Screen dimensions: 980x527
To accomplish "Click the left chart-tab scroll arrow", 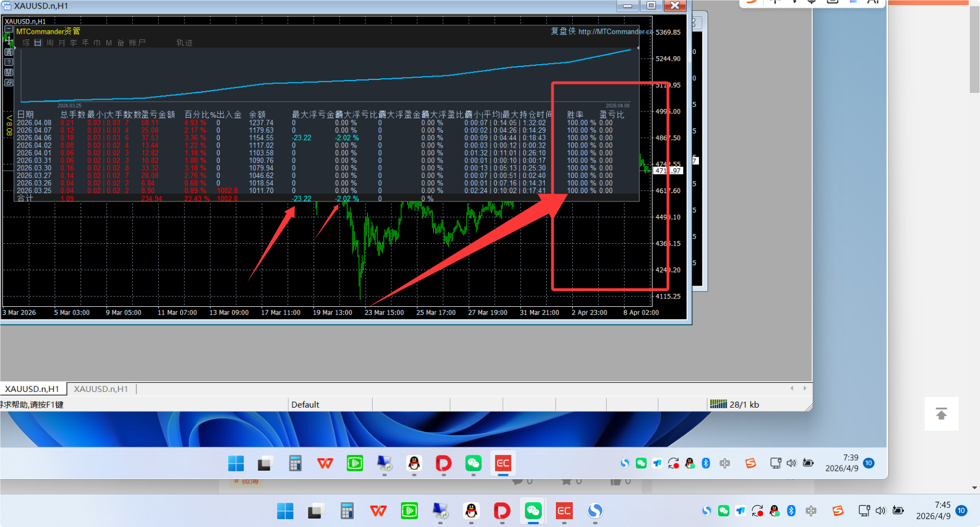I will pyautogui.click(x=792, y=388).
